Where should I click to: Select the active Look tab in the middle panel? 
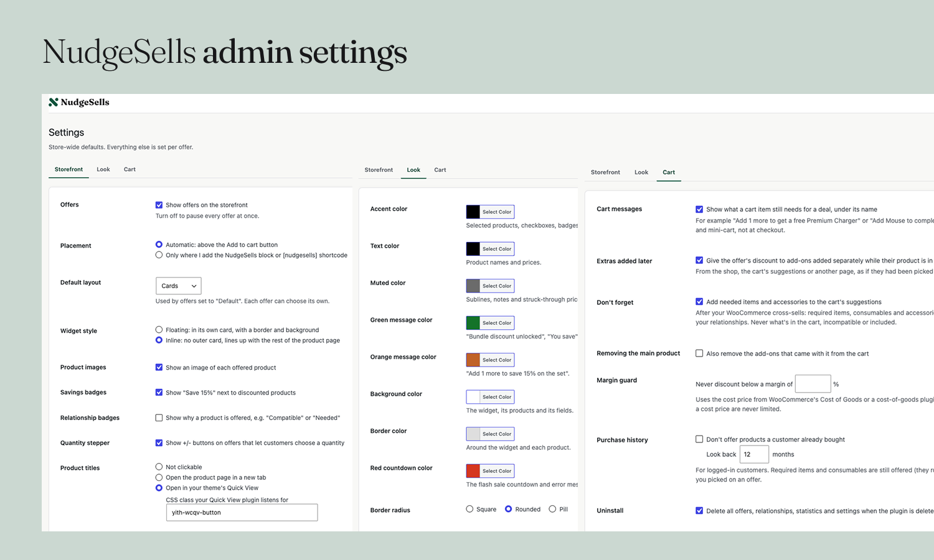(x=413, y=170)
